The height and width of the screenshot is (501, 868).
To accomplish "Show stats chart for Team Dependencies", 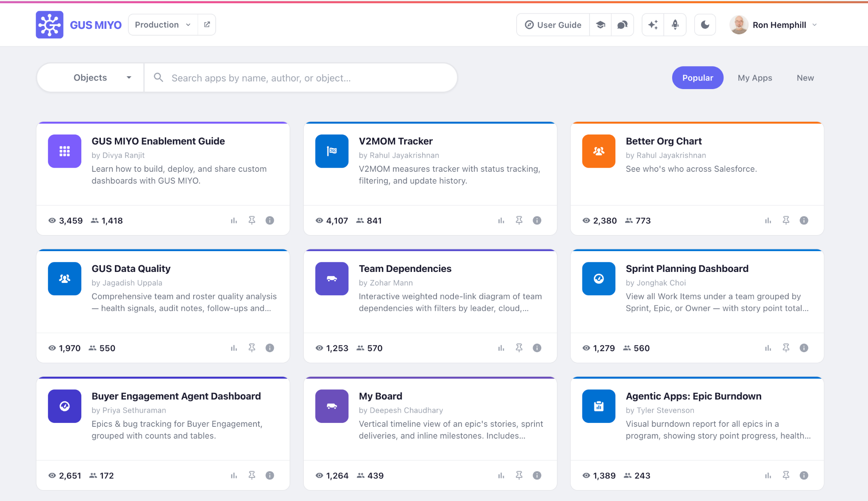I will pos(501,348).
